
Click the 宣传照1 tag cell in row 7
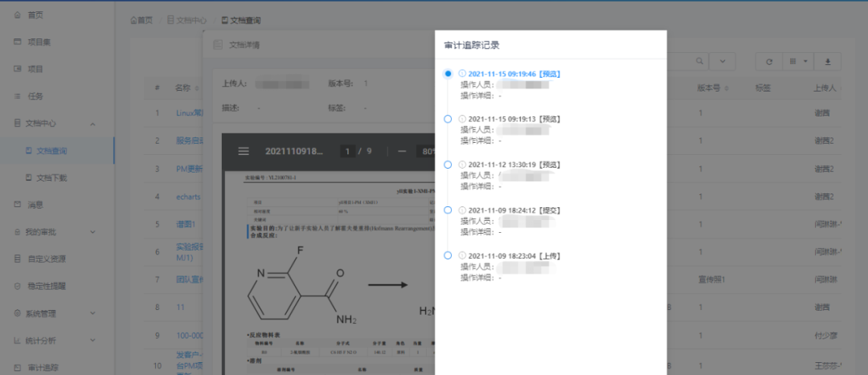pos(711,280)
